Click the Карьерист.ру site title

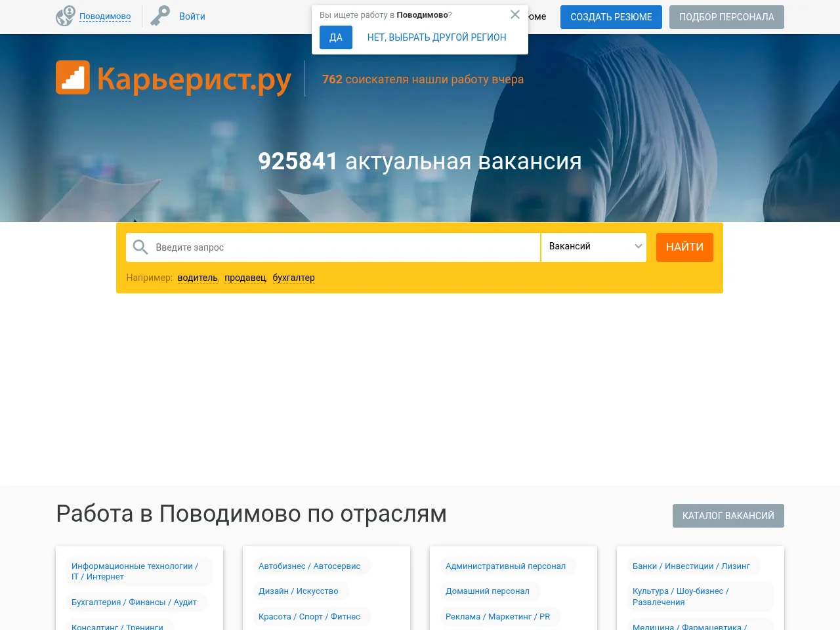[x=194, y=79]
